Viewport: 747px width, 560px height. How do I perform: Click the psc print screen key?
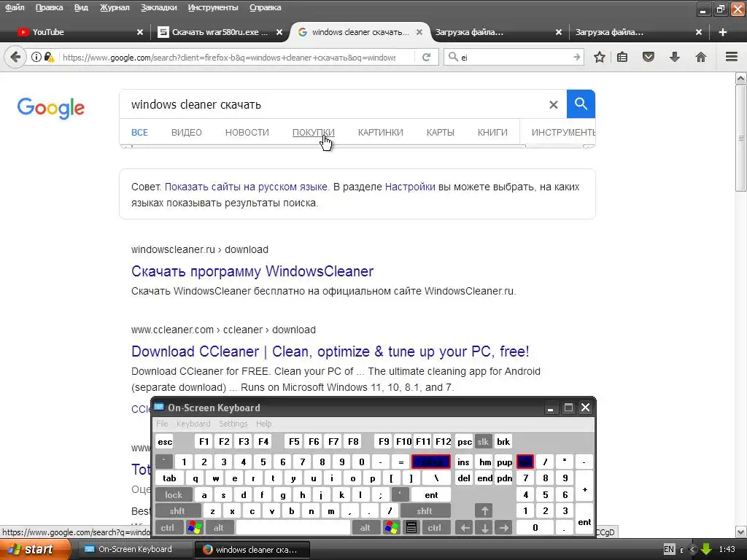point(465,441)
